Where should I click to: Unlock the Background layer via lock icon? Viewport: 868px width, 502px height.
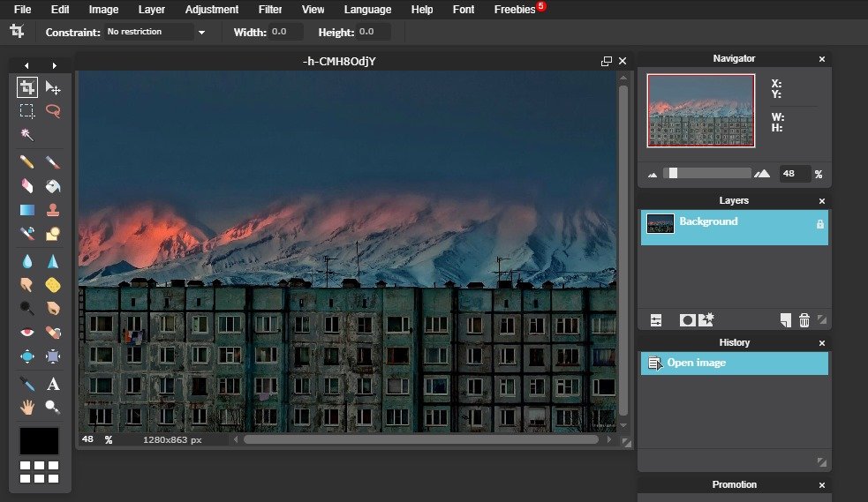(x=819, y=224)
